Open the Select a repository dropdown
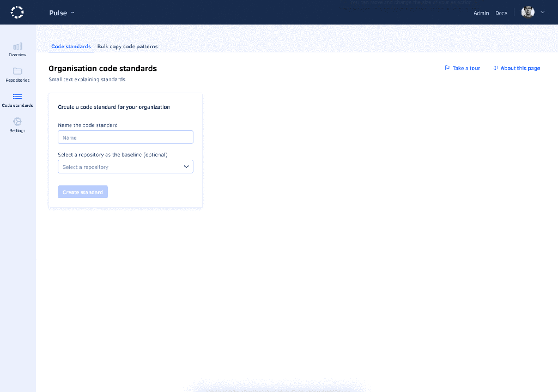 coord(125,166)
